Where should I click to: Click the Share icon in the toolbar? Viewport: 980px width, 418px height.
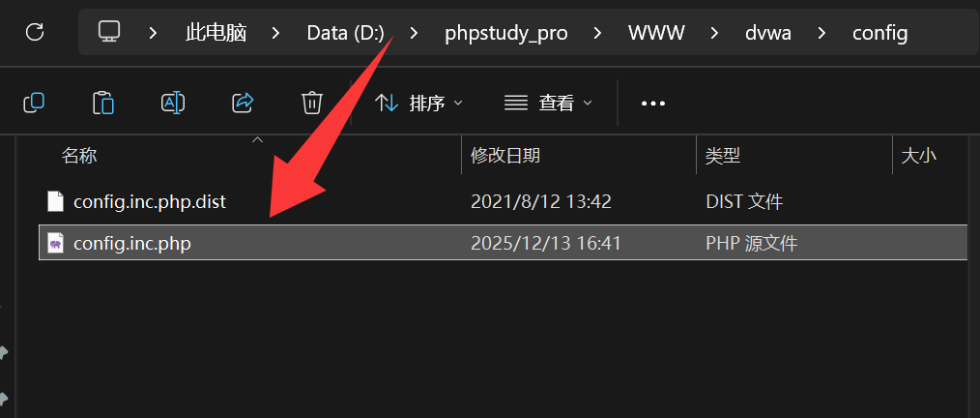[x=243, y=103]
